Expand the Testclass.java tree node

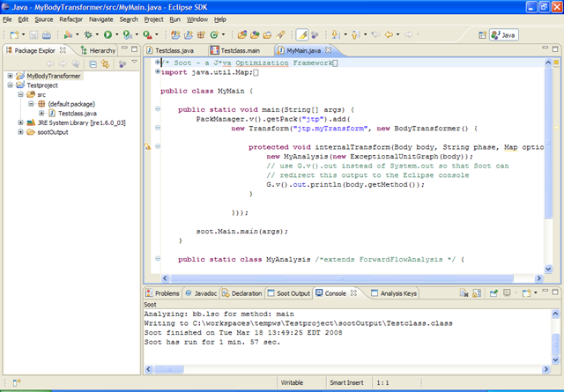coord(41,114)
